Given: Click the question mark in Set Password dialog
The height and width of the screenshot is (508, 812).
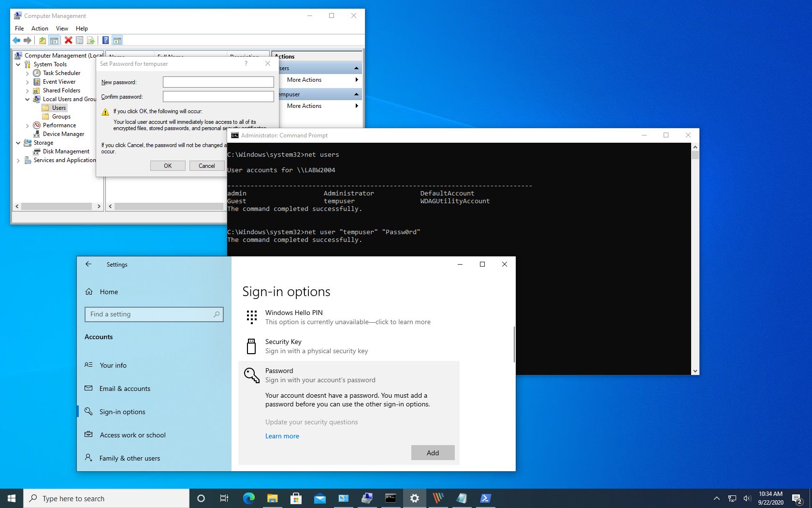Looking at the screenshot, I should (x=246, y=63).
